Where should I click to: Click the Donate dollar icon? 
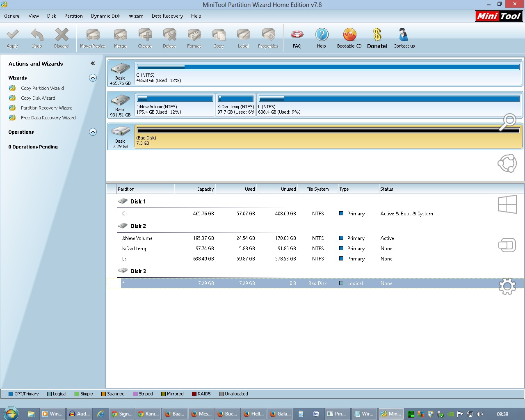(377, 34)
